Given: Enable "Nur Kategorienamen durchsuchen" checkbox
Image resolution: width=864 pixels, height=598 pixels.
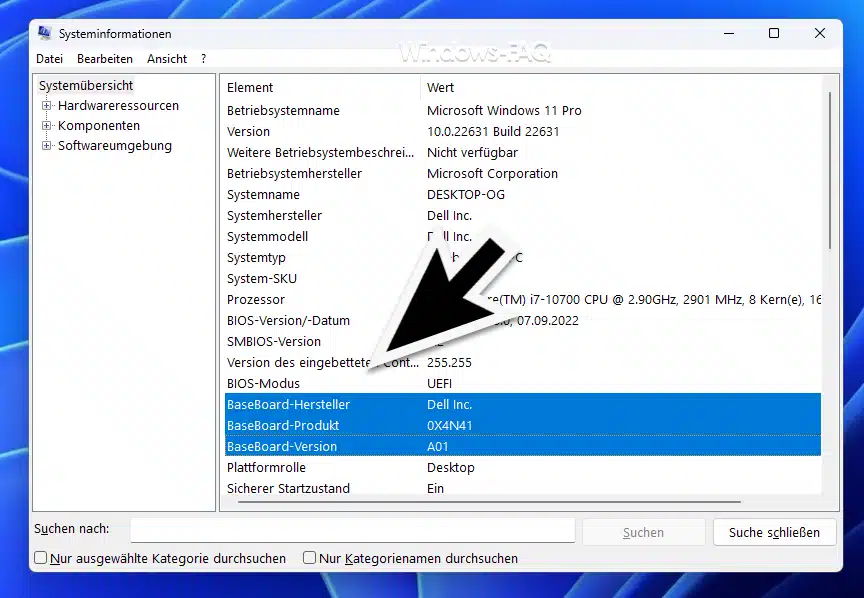Looking at the screenshot, I should point(309,557).
